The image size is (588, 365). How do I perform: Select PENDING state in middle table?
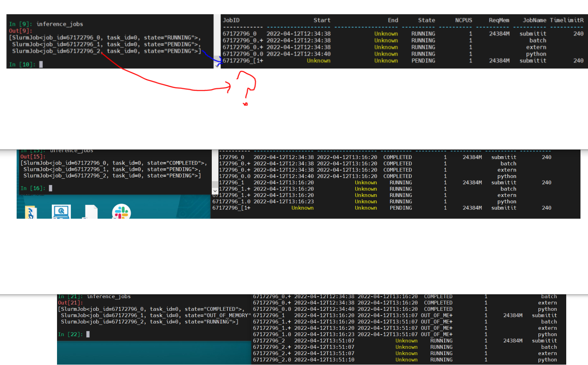click(x=401, y=208)
